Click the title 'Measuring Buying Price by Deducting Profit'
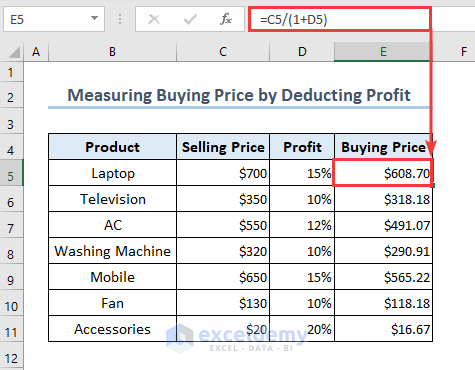 coord(239,95)
